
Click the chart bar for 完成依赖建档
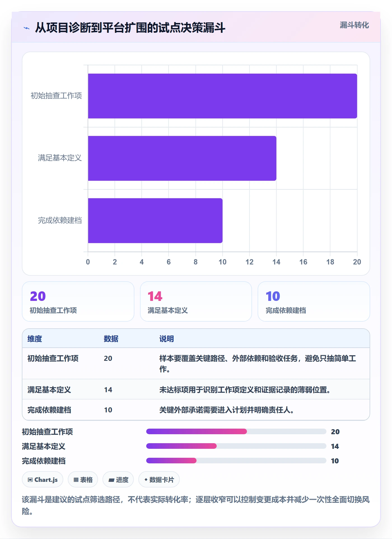pyautogui.click(x=155, y=221)
